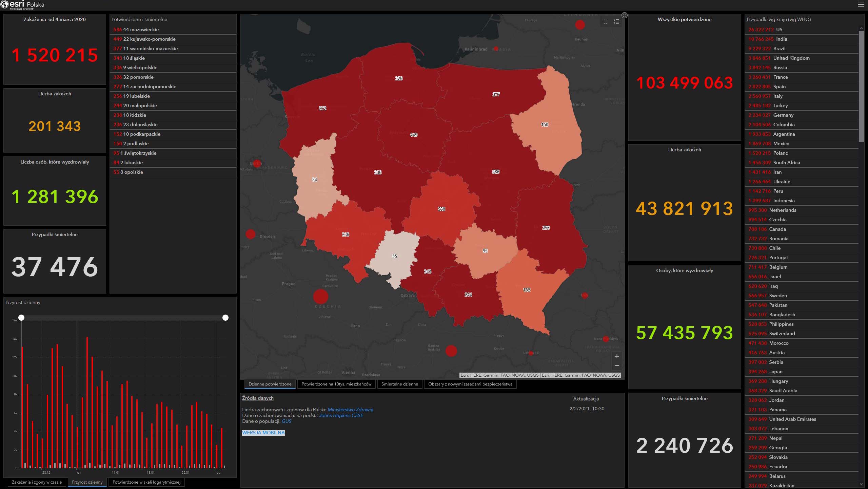Click the left handle of chart range slider
Viewport: 868px width, 489px height.
tap(21, 318)
